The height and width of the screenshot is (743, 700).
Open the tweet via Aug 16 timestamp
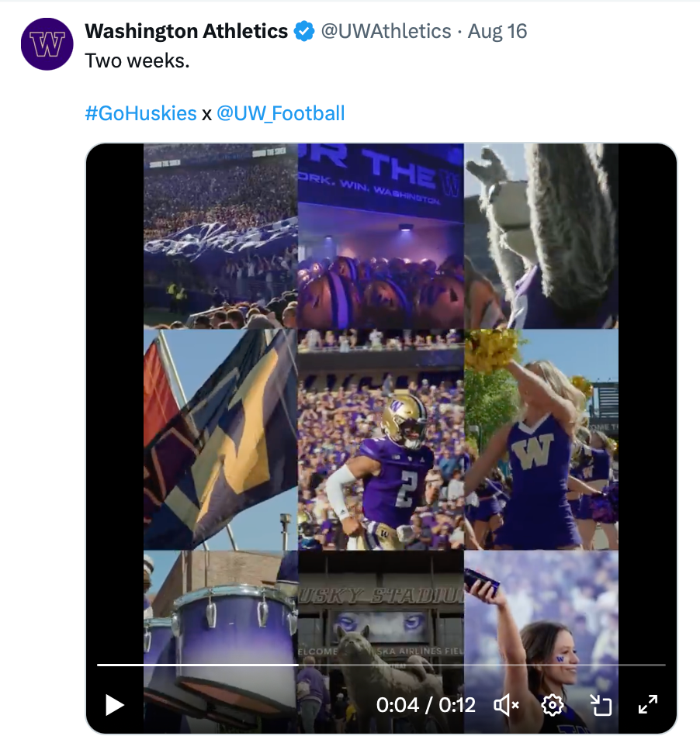[x=497, y=31]
